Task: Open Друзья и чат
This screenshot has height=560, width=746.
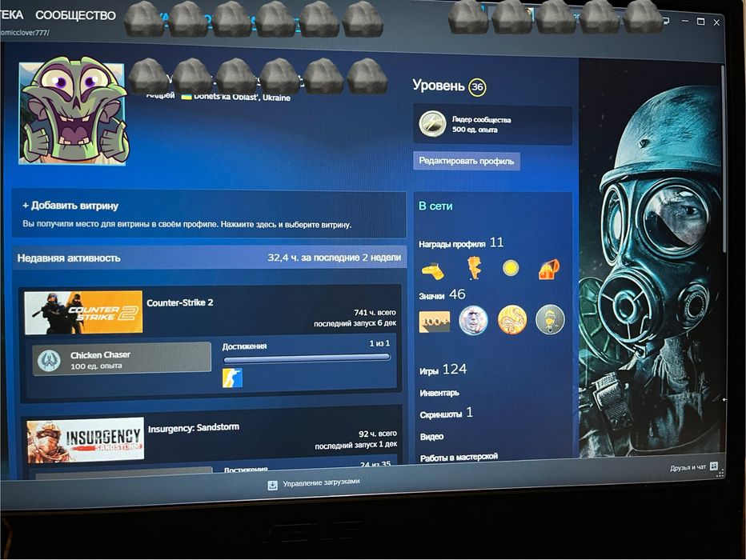Action: 688,468
